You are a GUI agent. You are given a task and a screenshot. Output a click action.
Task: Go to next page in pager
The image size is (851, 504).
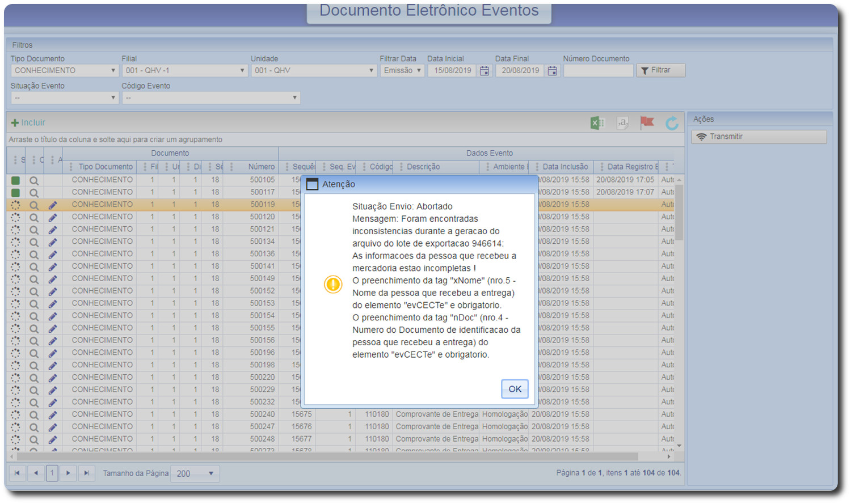(68, 473)
